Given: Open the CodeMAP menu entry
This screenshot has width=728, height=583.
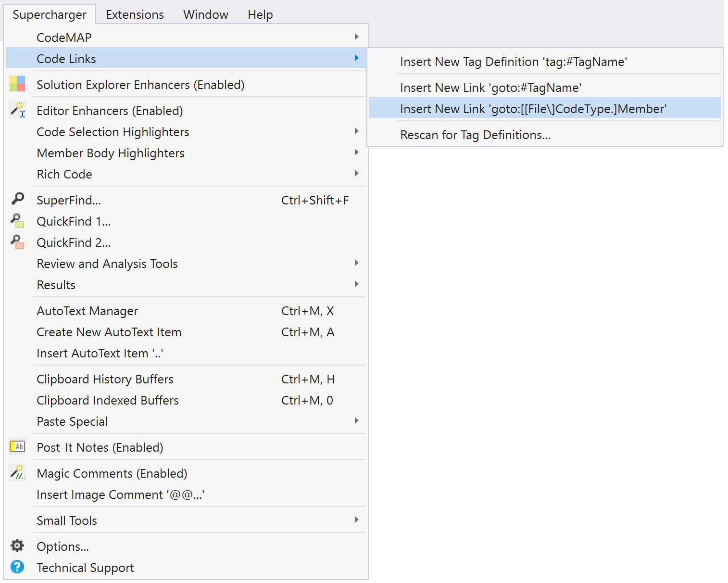Looking at the screenshot, I should coord(186,38).
